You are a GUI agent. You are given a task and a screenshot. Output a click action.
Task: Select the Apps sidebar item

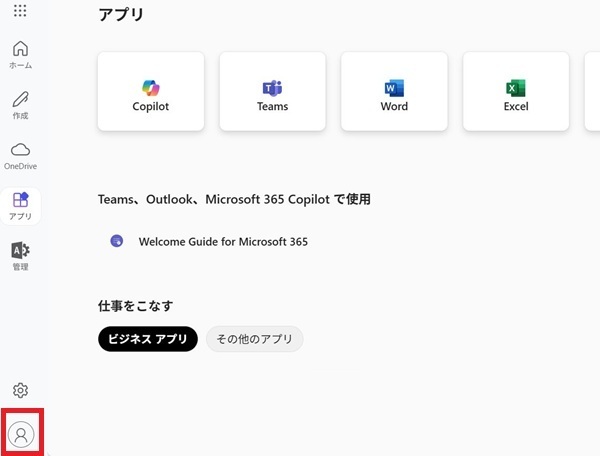(20, 206)
